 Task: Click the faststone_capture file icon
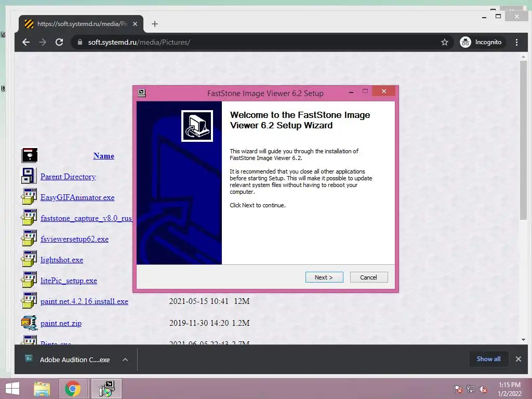[x=29, y=218]
